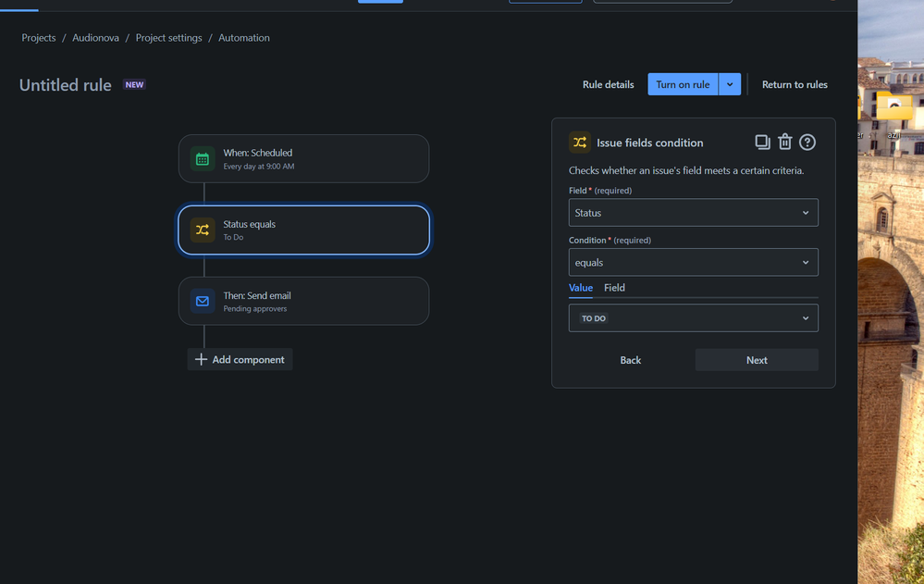Open the desktop folder icon on the wallpaper
Viewport: 924px width, 584px height.
[894, 108]
